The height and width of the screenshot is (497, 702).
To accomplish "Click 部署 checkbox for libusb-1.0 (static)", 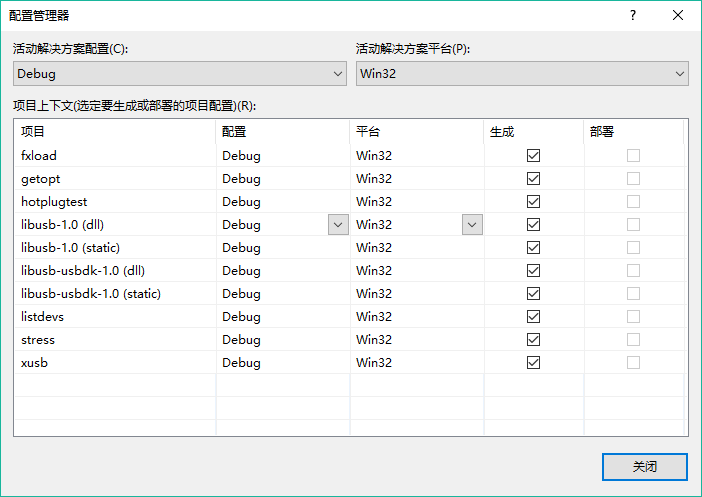I will [633, 248].
